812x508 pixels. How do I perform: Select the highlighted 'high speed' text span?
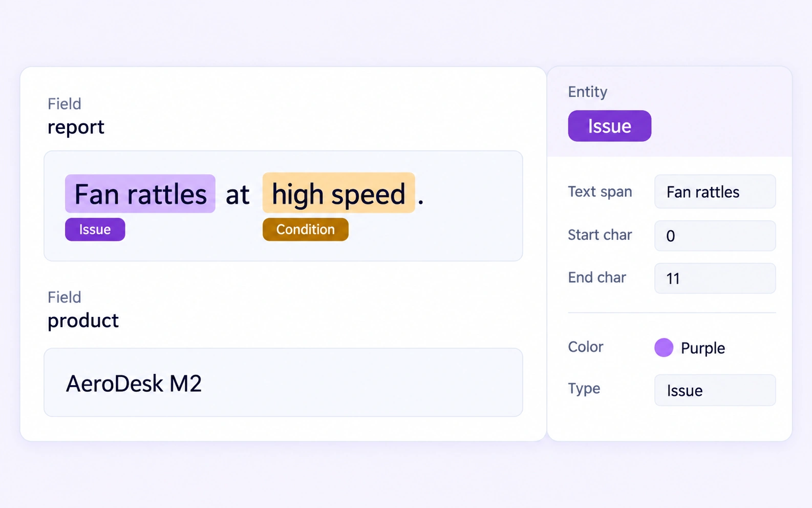click(x=338, y=193)
